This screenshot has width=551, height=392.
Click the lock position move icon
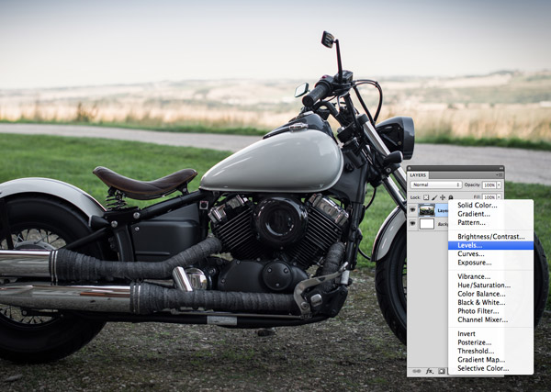point(443,197)
